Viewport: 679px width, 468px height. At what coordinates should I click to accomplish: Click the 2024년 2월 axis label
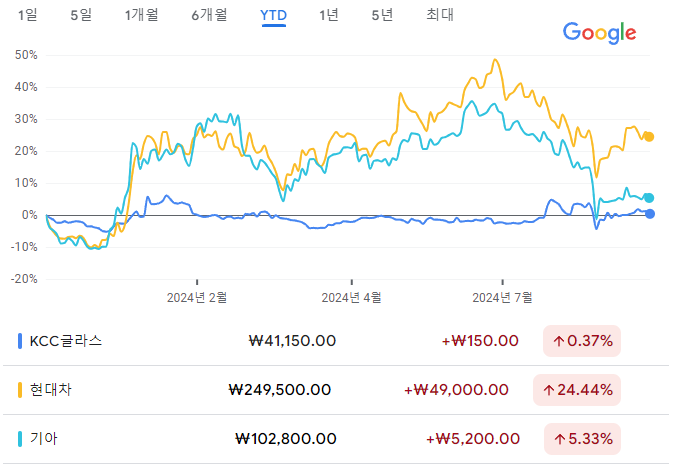(197, 298)
